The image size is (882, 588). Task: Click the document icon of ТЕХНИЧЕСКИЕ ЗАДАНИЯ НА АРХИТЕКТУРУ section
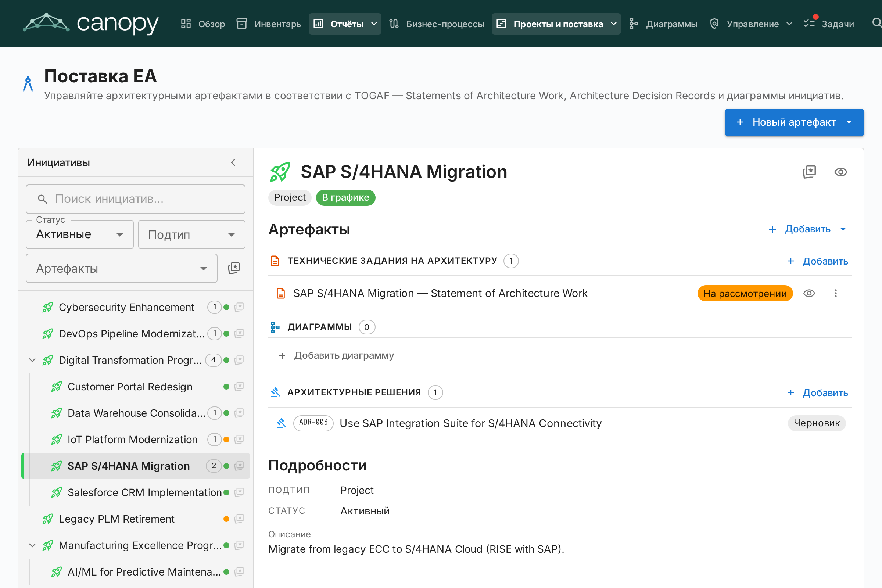(x=275, y=261)
